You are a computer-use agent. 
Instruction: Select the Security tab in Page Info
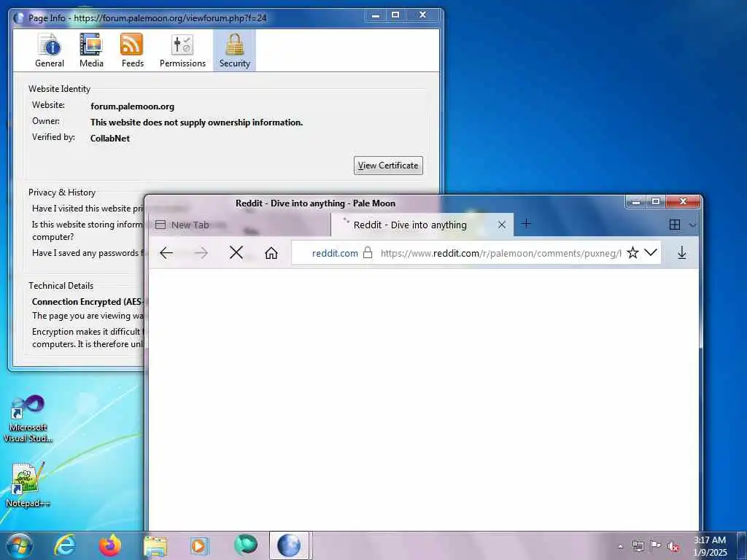point(234,50)
